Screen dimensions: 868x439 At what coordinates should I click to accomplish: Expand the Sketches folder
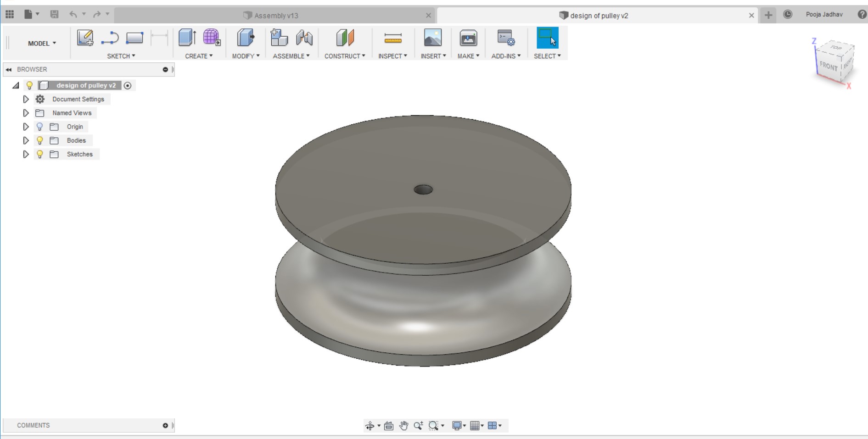tap(26, 154)
